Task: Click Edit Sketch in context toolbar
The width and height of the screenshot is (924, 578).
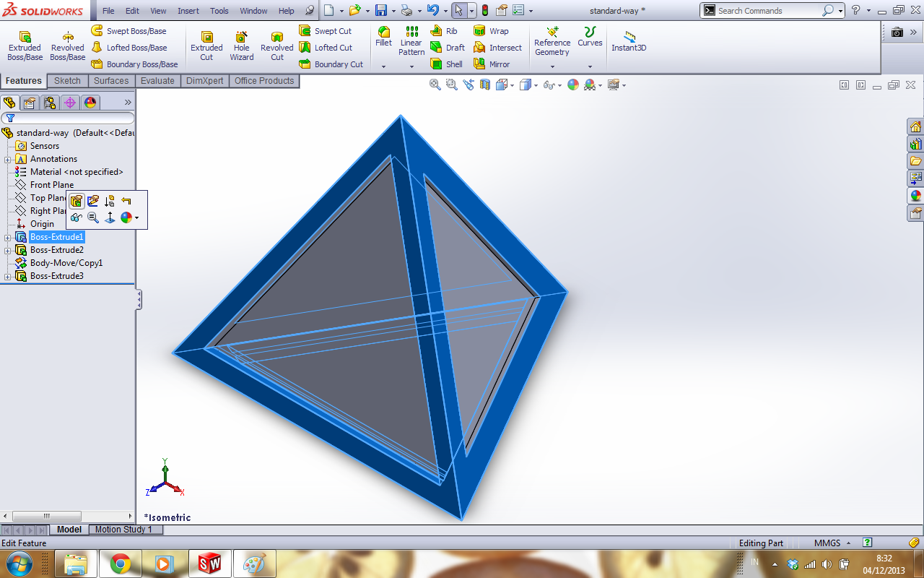Action: (93, 201)
